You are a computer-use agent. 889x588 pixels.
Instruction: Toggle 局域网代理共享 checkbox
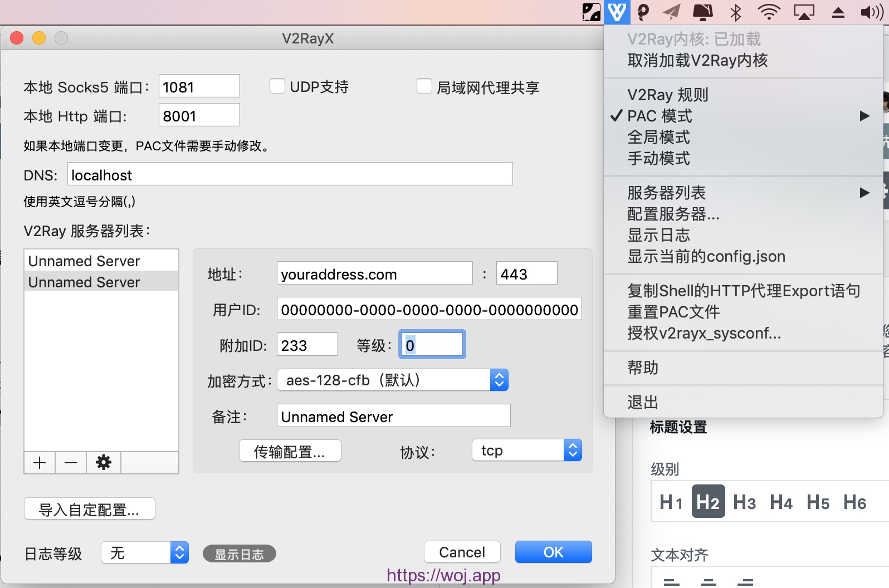tap(424, 86)
